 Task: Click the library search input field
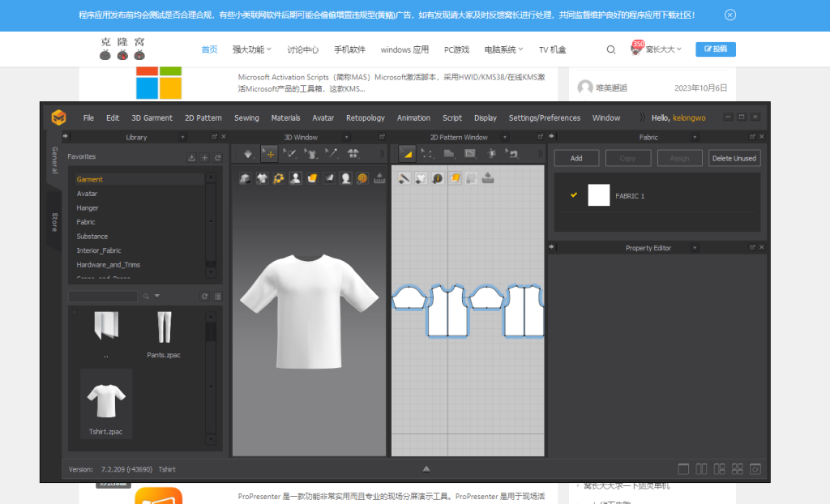[x=103, y=297]
